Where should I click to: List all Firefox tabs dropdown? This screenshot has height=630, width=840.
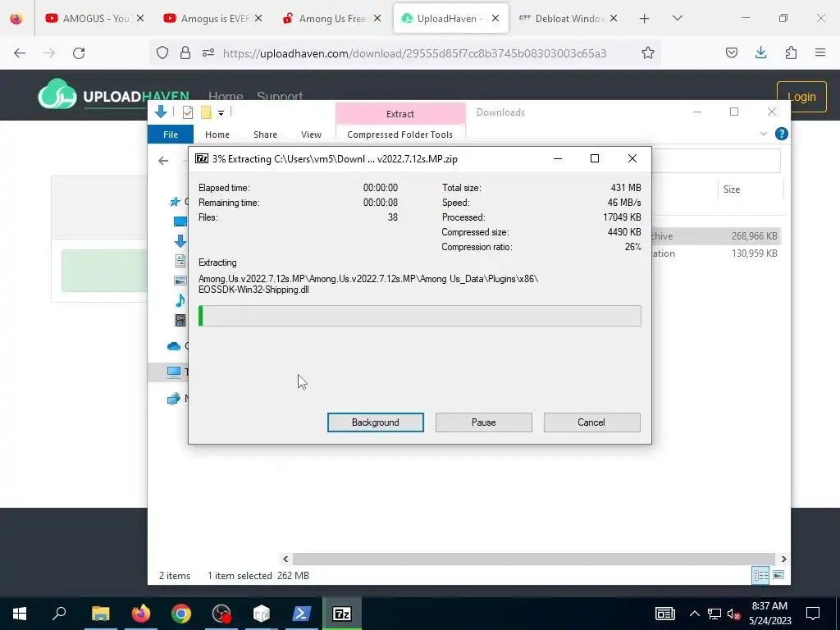677,18
